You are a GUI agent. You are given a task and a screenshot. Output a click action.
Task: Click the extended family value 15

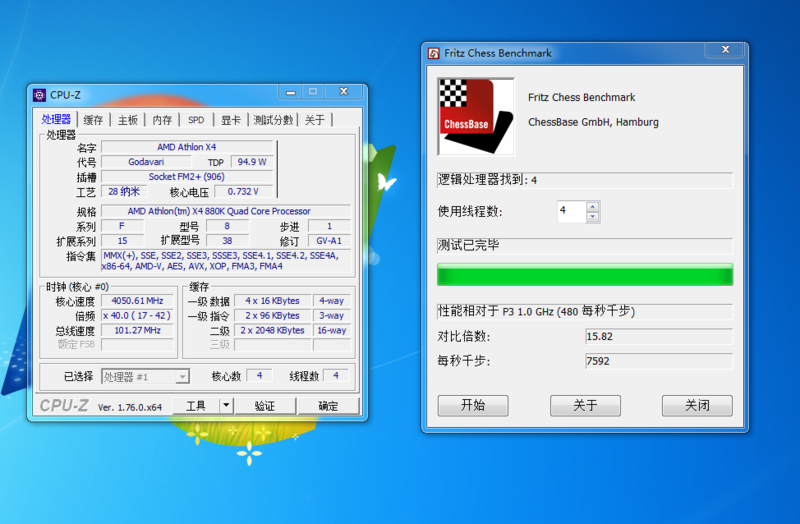click(122, 240)
